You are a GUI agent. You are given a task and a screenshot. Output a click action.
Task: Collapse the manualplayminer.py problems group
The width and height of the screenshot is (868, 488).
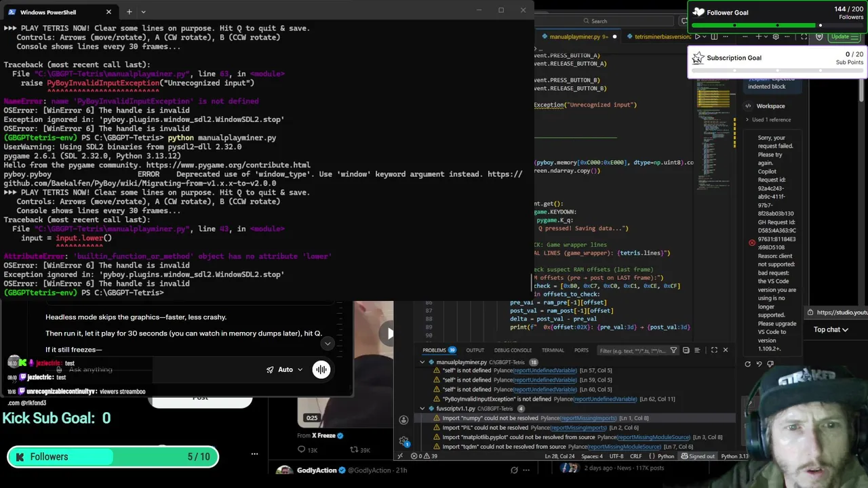[x=422, y=362]
